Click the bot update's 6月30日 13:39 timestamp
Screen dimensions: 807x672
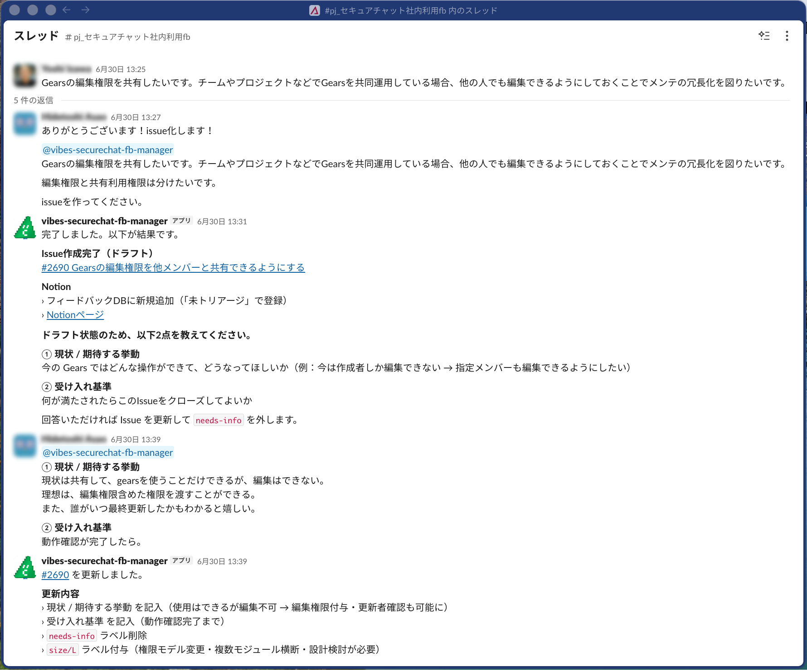point(222,561)
